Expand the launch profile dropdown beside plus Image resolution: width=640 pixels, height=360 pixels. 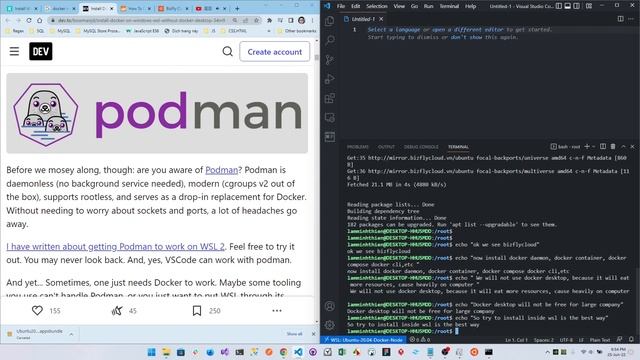point(593,147)
